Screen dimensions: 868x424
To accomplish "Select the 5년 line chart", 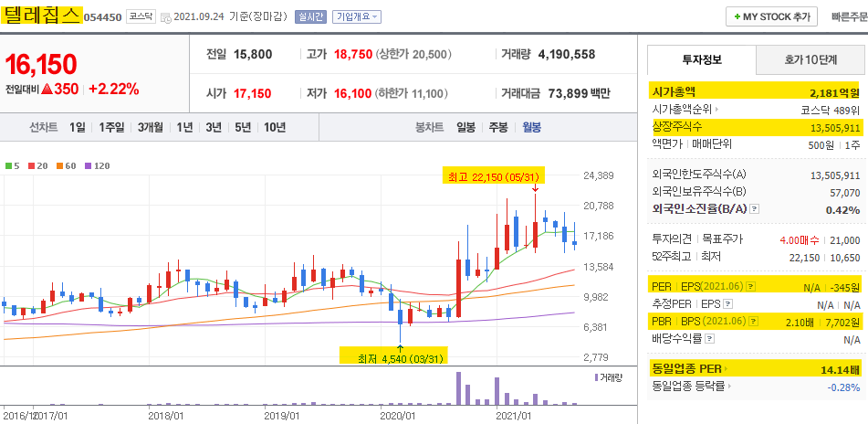I will tap(243, 128).
